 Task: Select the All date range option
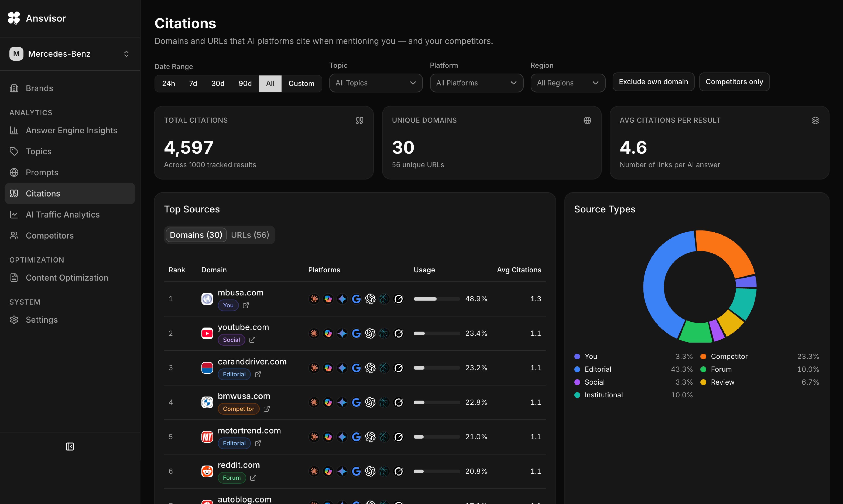(x=270, y=84)
